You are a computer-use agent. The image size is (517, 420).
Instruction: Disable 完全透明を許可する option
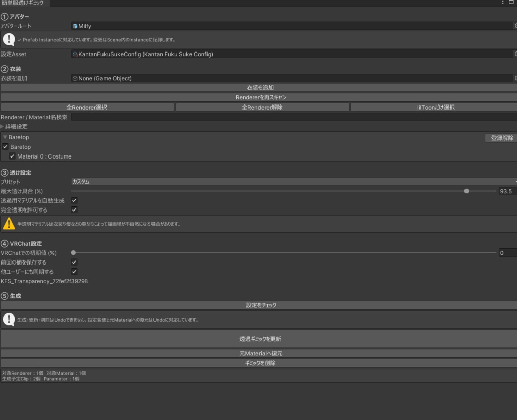[74, 209]
